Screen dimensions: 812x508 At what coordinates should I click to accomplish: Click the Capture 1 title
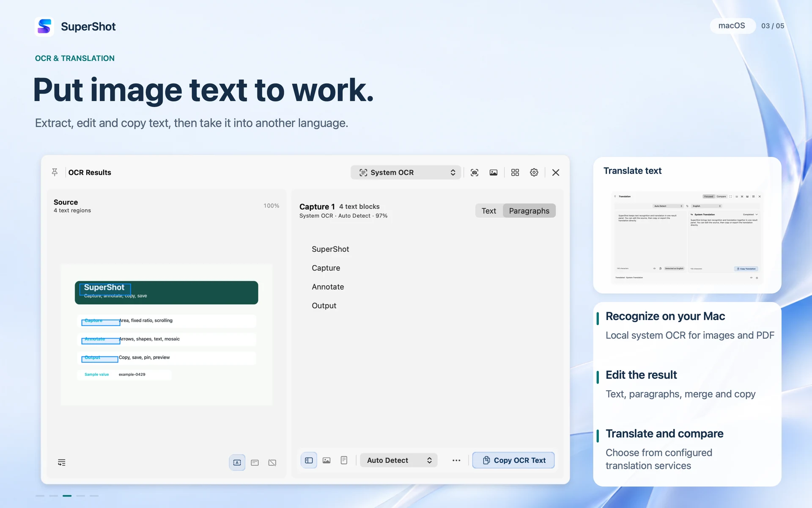point(317,207)
